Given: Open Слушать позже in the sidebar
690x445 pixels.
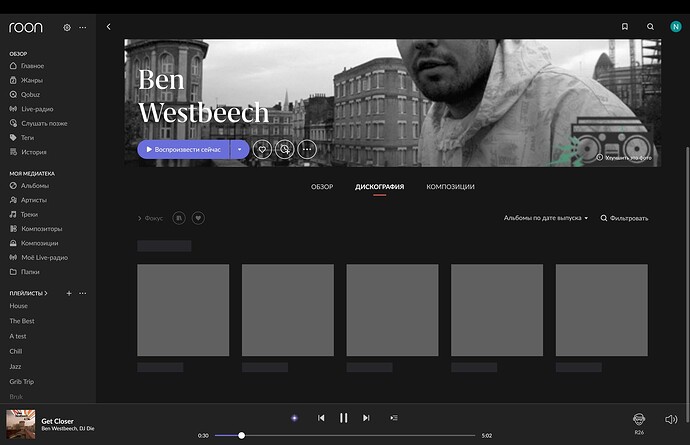Looking at the screenshot, I should (x=39, y=123).
